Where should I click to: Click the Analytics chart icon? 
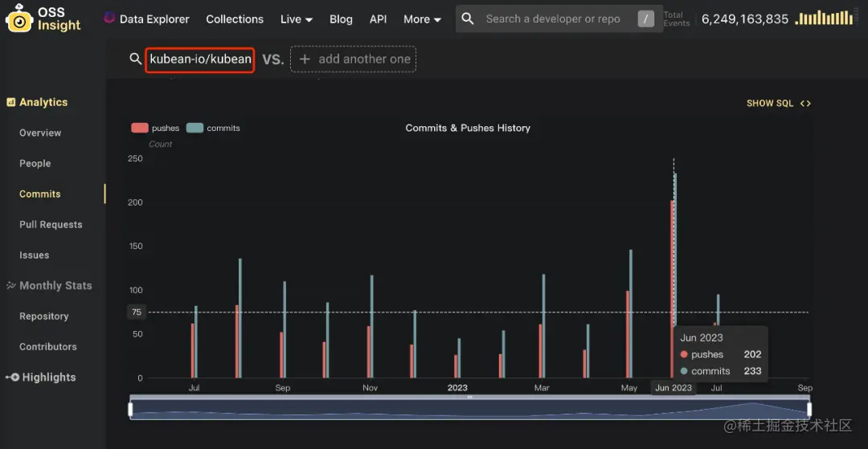10,102
